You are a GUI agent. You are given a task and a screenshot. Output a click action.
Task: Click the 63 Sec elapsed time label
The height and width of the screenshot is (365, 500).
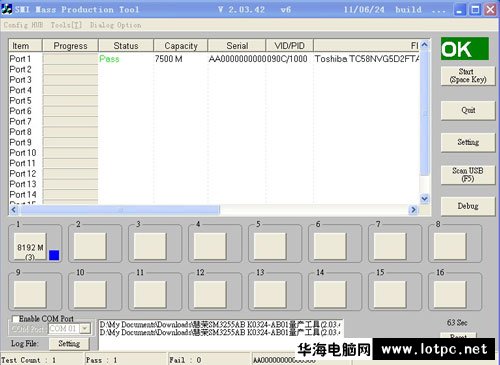click(x=457, y=323)
